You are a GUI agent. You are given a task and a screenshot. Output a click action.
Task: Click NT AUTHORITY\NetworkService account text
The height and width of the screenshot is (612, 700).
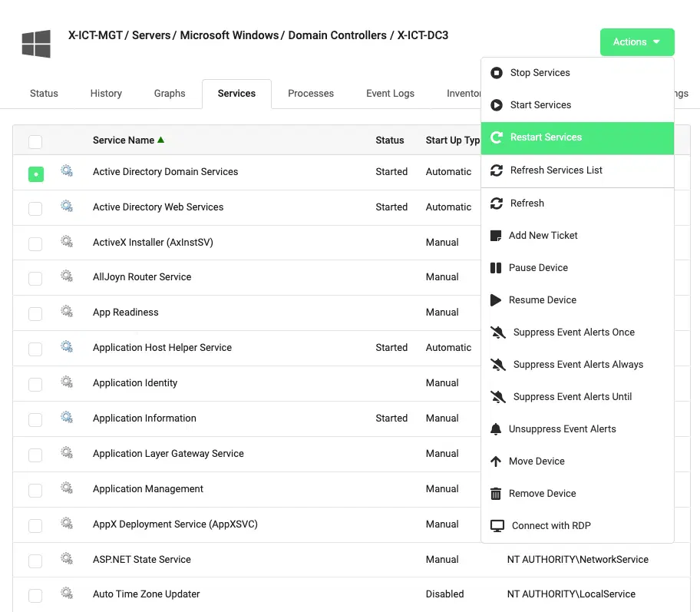578,559
